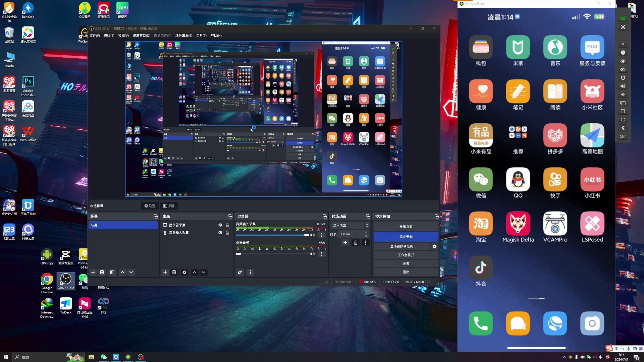Open properties gear for selected source
The width and height of the screenshot is (644, 362).
tap(184, 272)
